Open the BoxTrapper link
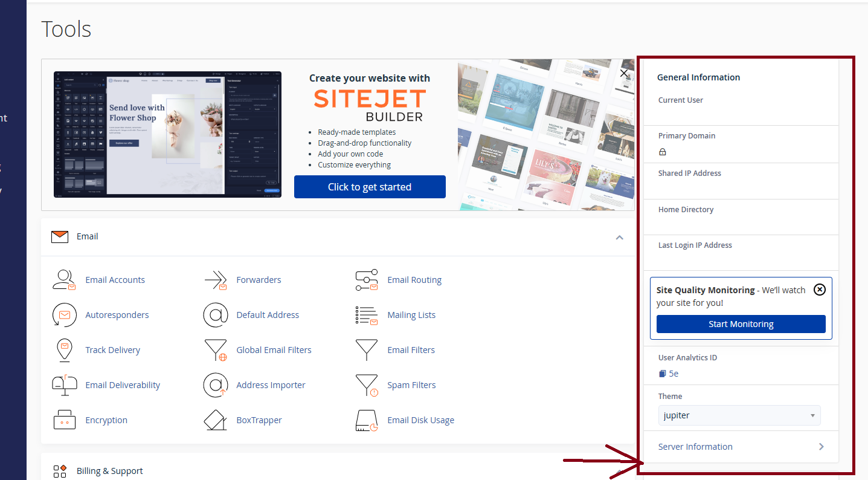This screenshot has width=868, height=480. click(x=259, y=420)
